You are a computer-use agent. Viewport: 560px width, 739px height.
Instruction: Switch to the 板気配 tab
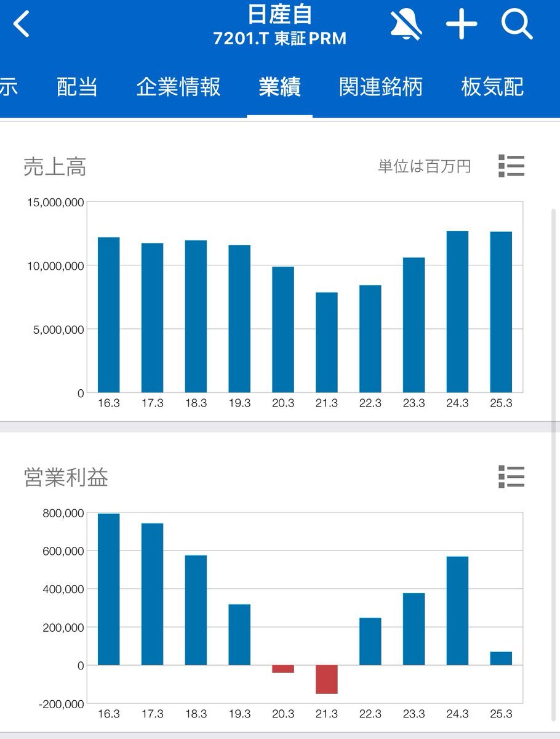tap(492, 87)
